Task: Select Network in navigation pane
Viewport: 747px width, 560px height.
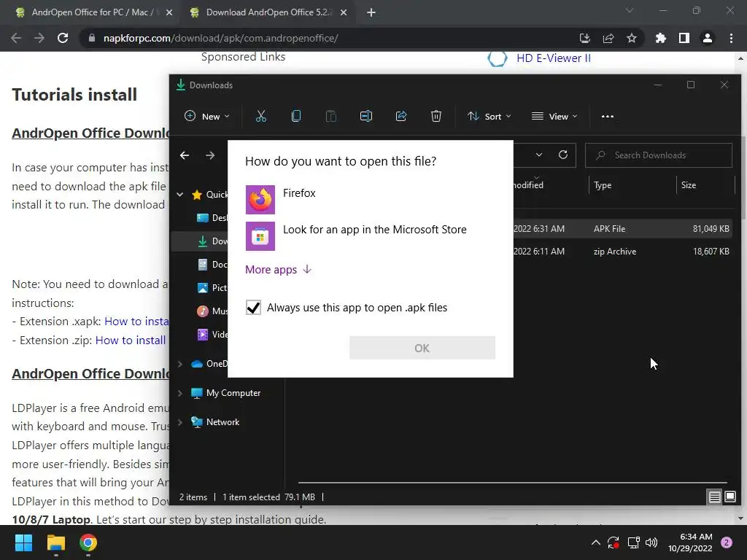Action: 222,422
